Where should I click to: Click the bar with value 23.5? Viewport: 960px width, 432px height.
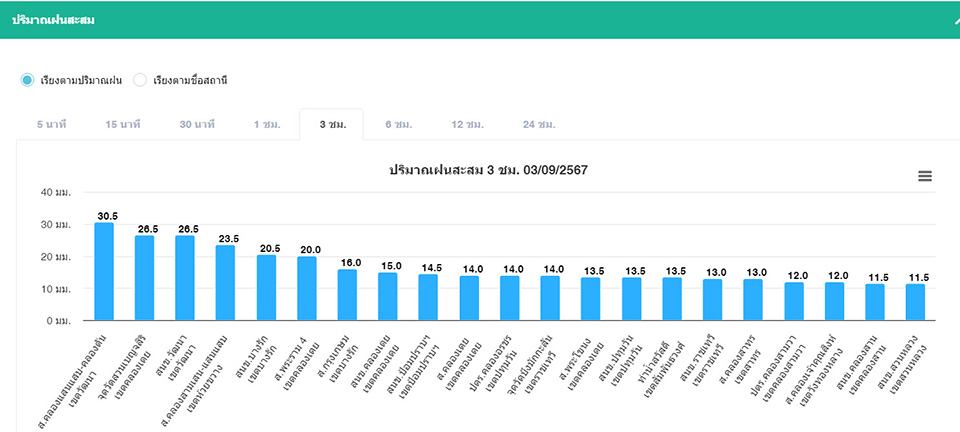click(x=226, y=283)
